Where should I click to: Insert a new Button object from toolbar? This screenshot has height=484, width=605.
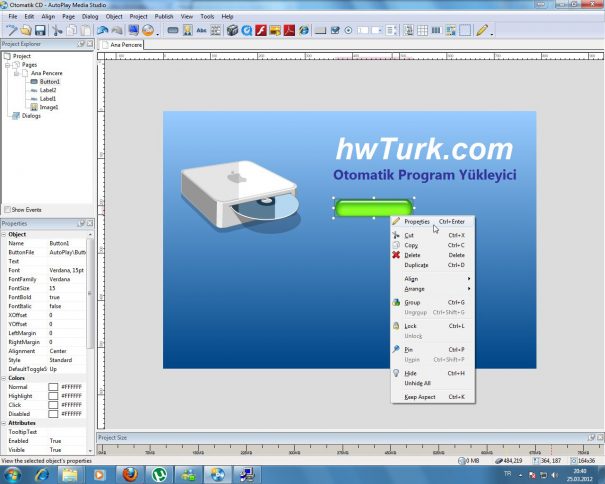pyautogui.click(x=173, y=30)
